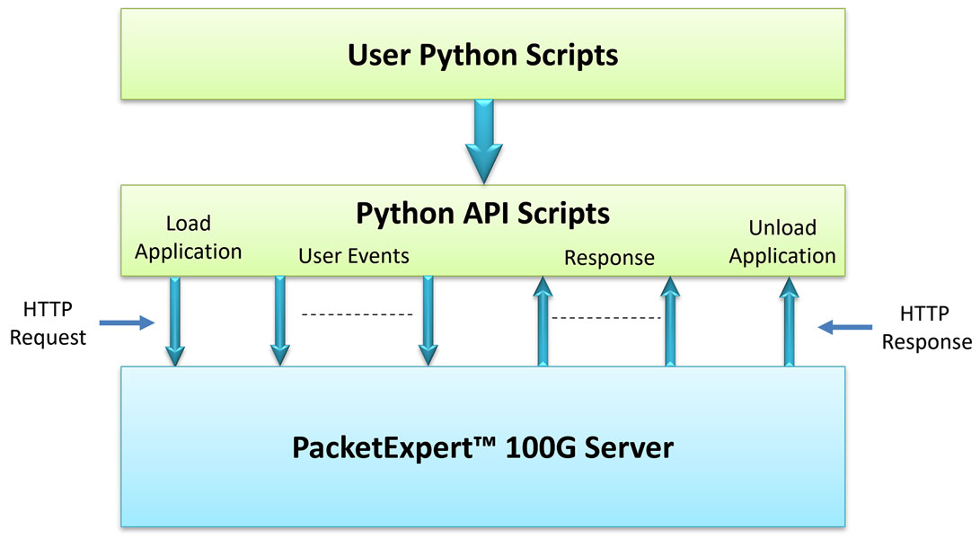The height and width of the screenshot is (539, 980).
Task: Click the User Events label
Action: [x=354, y=256]
